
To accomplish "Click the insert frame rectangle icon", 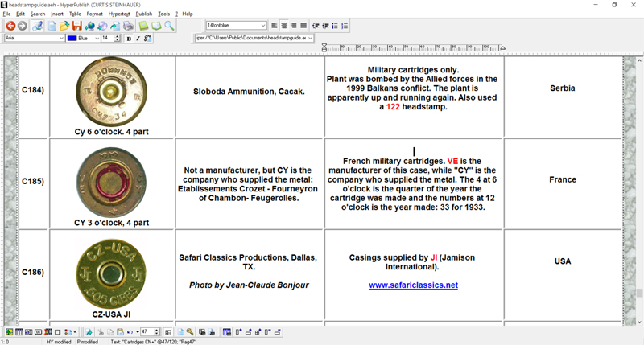I will pyautogui.click(x=58, y=332).
